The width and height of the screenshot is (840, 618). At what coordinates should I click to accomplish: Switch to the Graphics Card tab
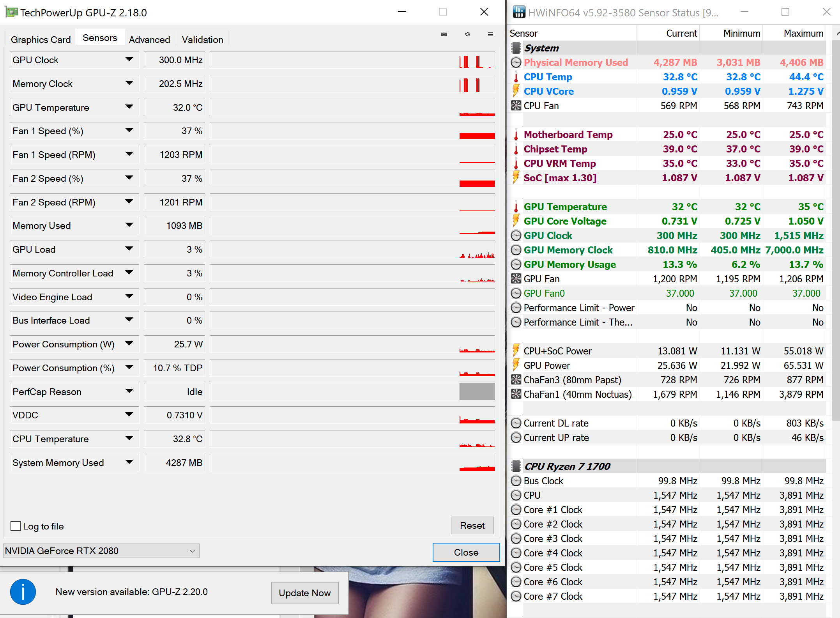point(41,39)
